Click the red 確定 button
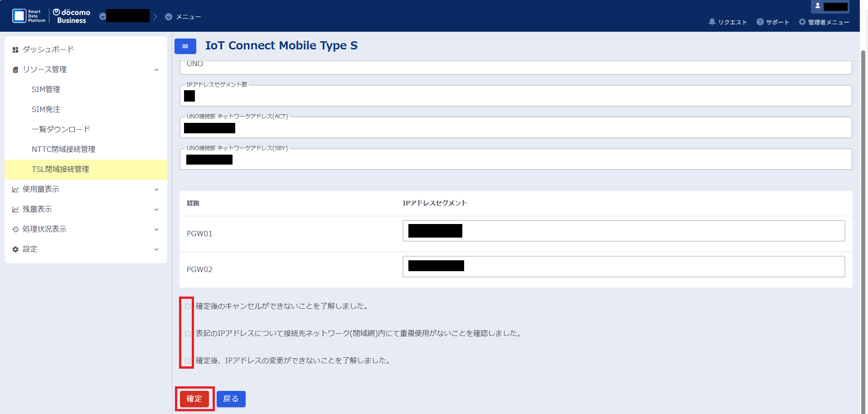The image size is (868, 414). [194, 399]
